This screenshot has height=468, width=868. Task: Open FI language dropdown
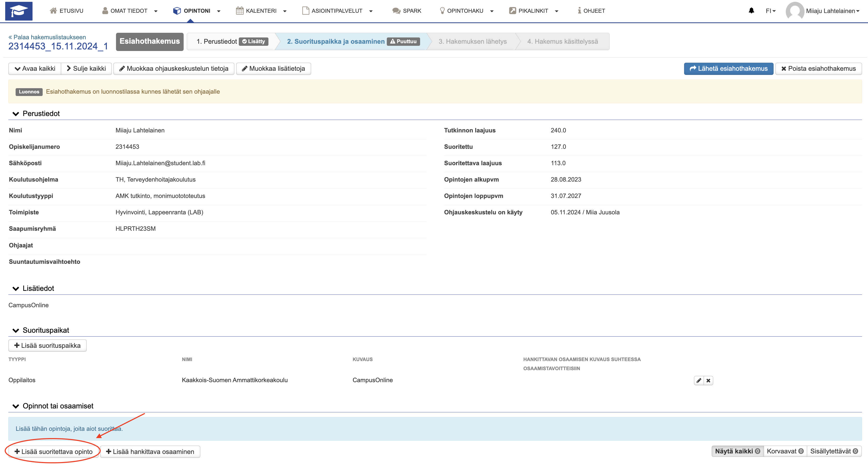click(x=770, y=11)
